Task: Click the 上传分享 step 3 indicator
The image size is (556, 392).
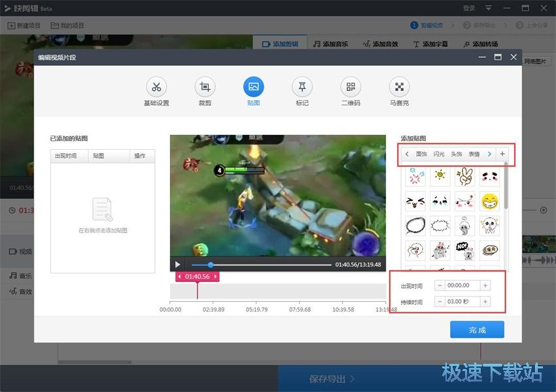Action: click(532, 26)
